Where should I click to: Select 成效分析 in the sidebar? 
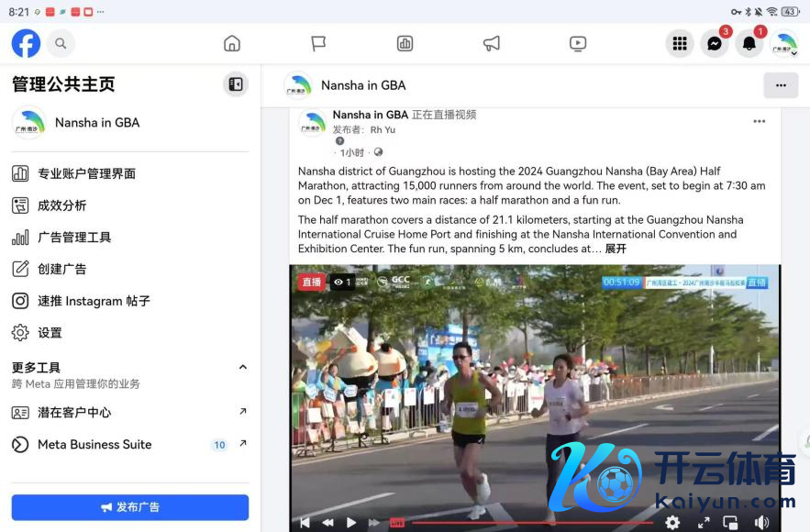pyautogui.click(x=61, y=205)
